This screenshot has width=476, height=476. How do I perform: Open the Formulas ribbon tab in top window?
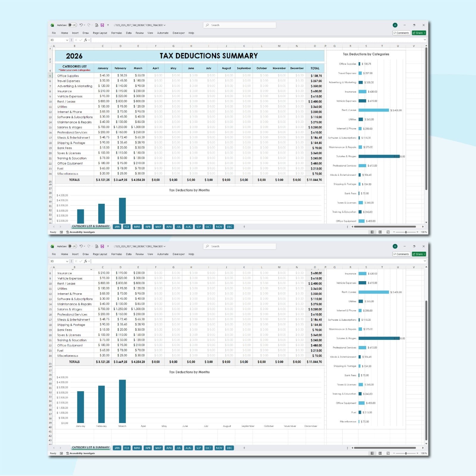pyautogui.click(x=116, y=33)
